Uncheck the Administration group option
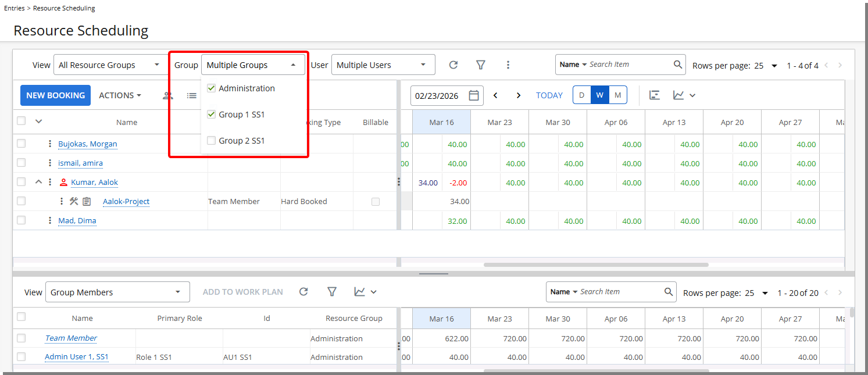 tap(212, 88)
